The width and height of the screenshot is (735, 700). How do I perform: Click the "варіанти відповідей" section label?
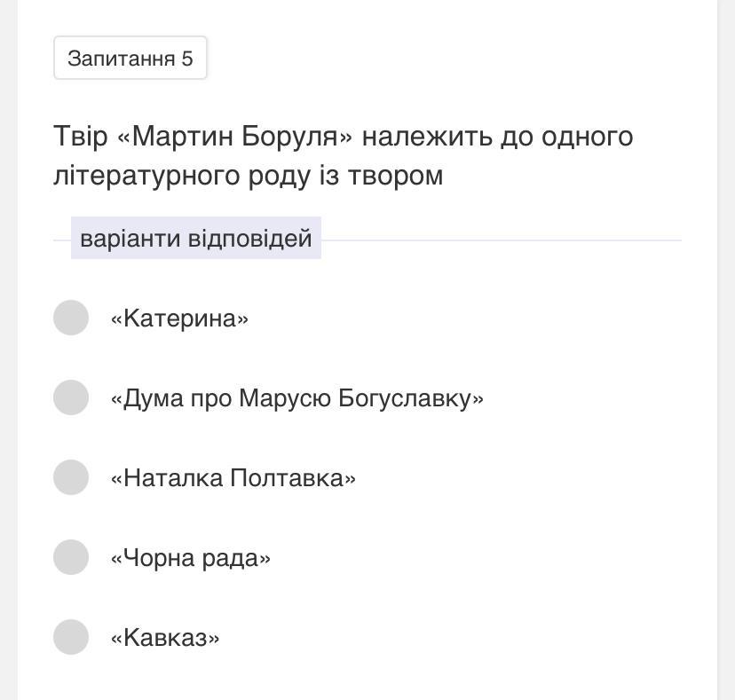point(196,239)
